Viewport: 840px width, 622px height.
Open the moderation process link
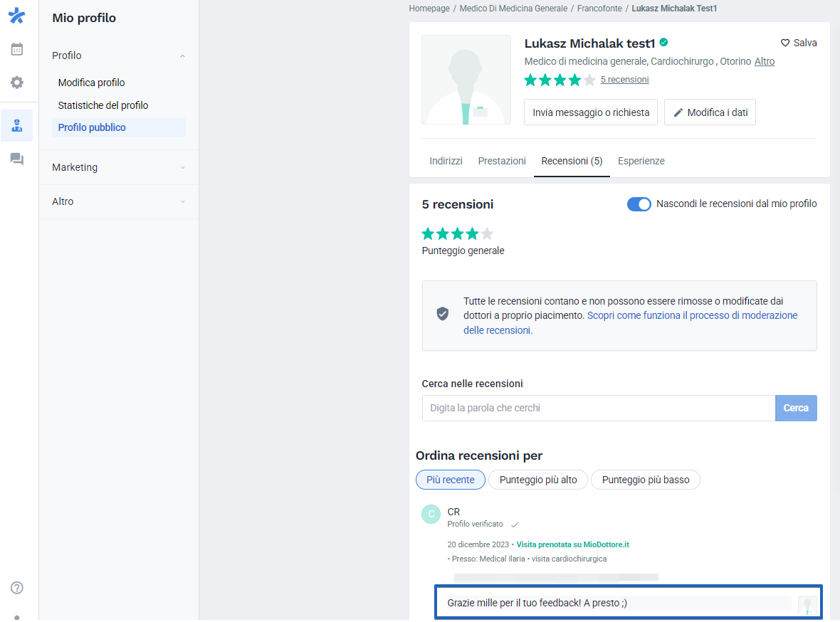631,323
